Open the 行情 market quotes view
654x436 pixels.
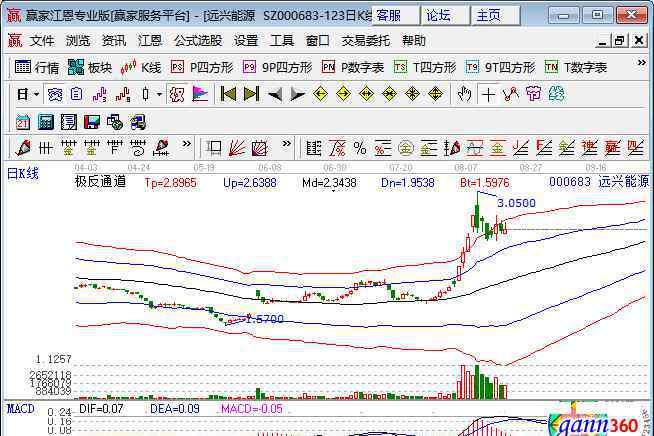pos(37,67)
